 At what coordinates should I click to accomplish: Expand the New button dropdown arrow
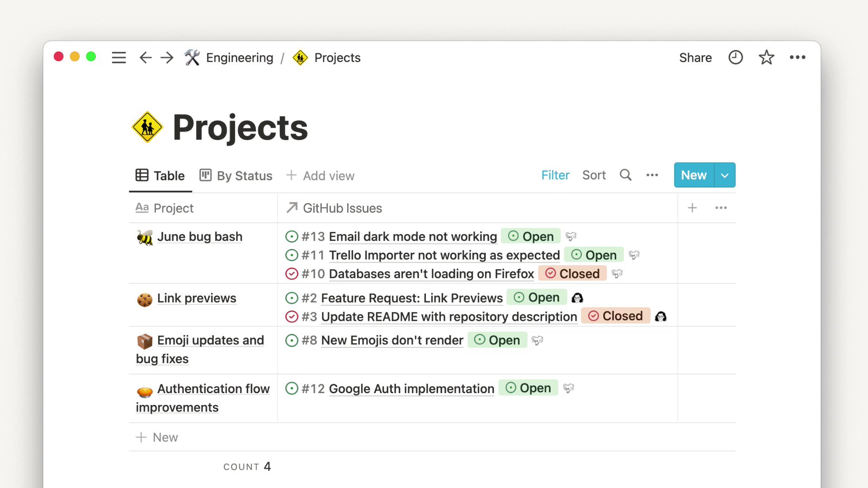click(x=725, y=175)
